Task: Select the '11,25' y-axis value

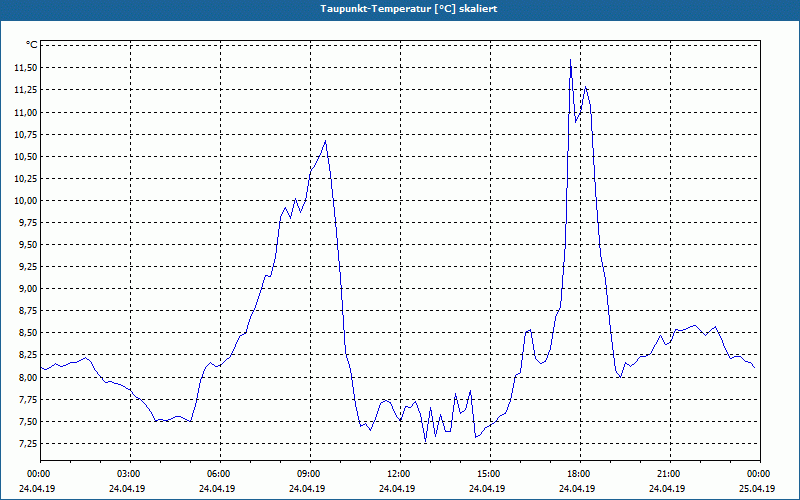Action: click(27, 90)
